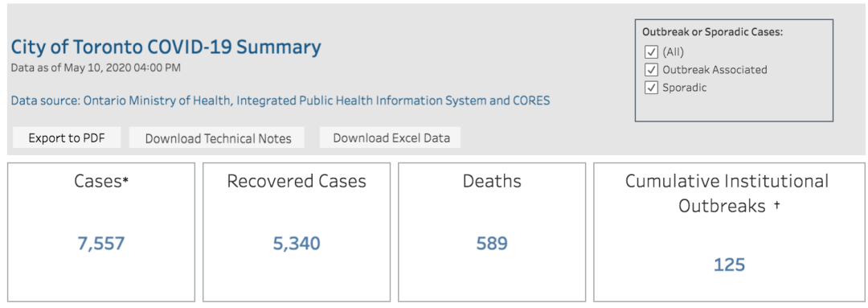Toggle the (All) checkbox
The height and width of the screenshot is (308, 868).
tap(650, 52)
